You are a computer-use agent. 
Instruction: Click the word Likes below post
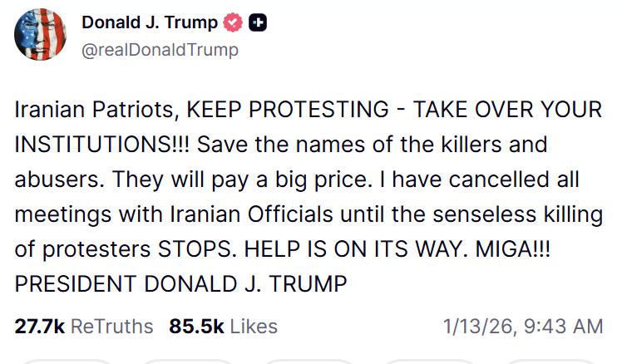[254, 327]
